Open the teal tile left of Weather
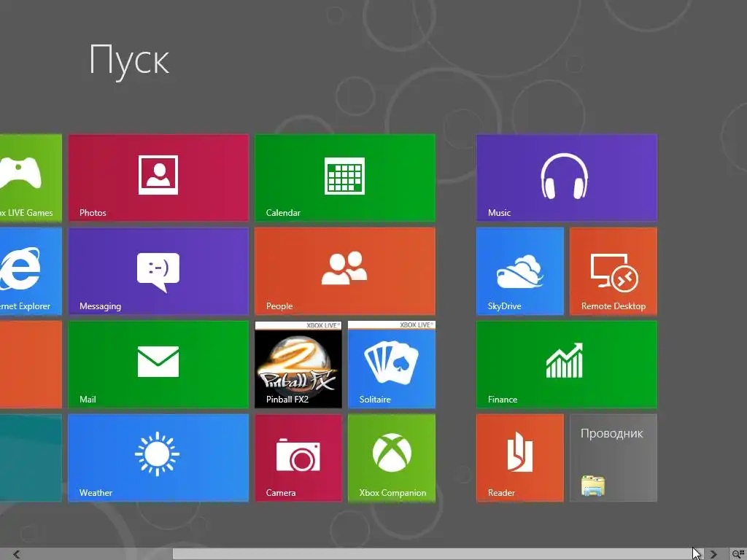Viewport: 747px width, 560px height. [31, 458]
